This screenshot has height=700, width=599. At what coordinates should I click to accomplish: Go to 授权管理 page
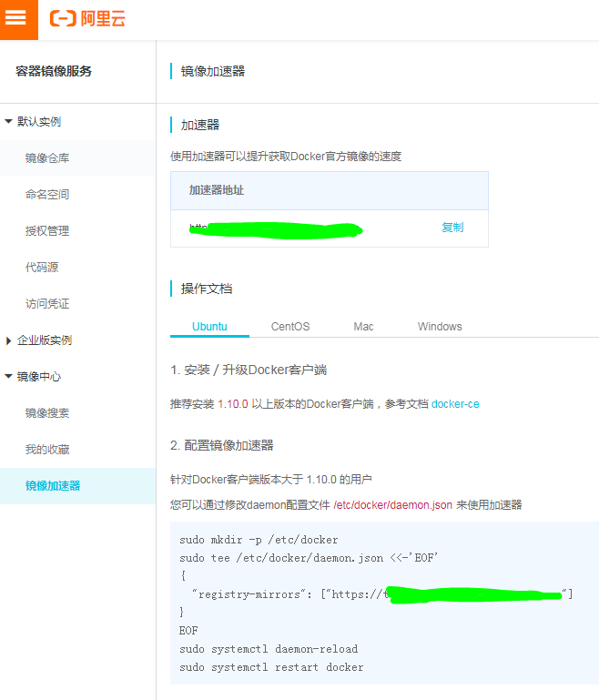coord(47,231)
